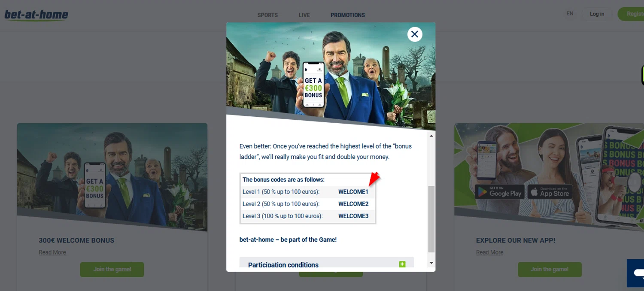Click the Level 1 (50 % up to 100 euros) text

[281, 192]
